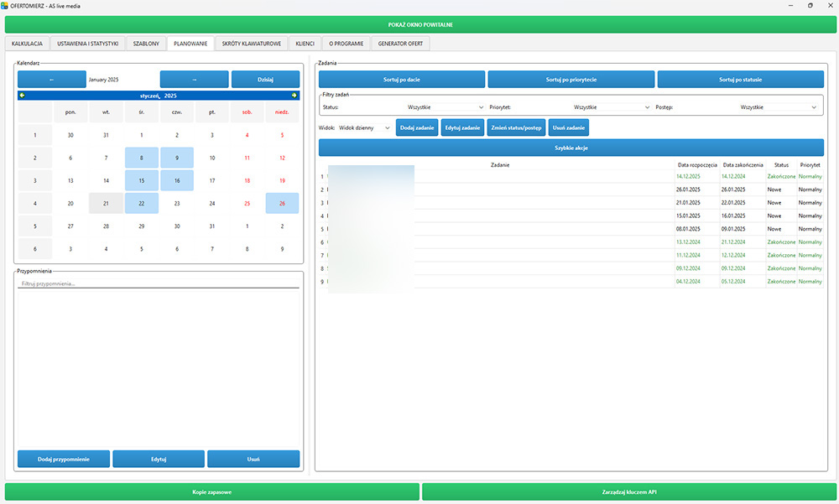
Task: Jump to today with the Dzisiaj button
Action: point(265,80)
